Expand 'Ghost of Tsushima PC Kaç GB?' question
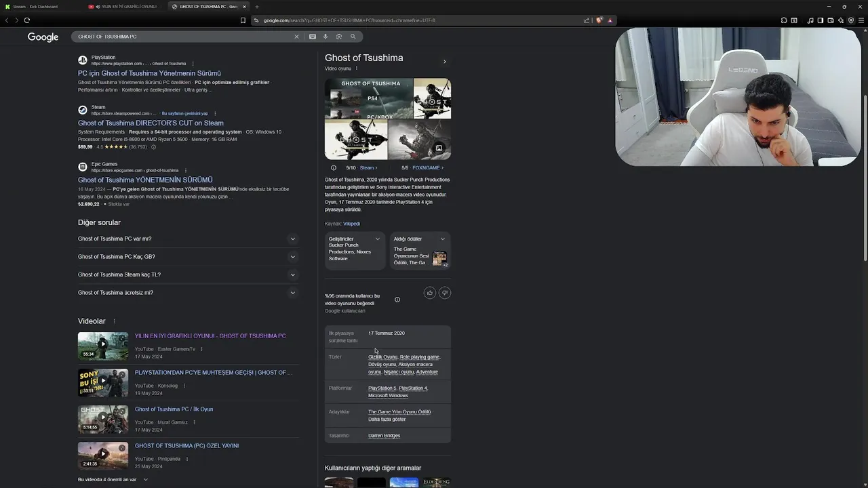The height and width of the screenshot is (488, 868). point(188,257)
